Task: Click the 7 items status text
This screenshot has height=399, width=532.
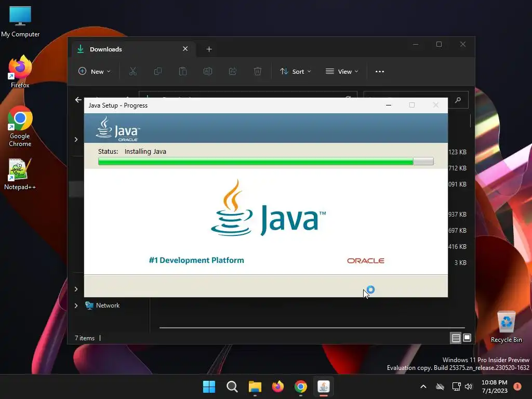Action: (x=85, y=338)
